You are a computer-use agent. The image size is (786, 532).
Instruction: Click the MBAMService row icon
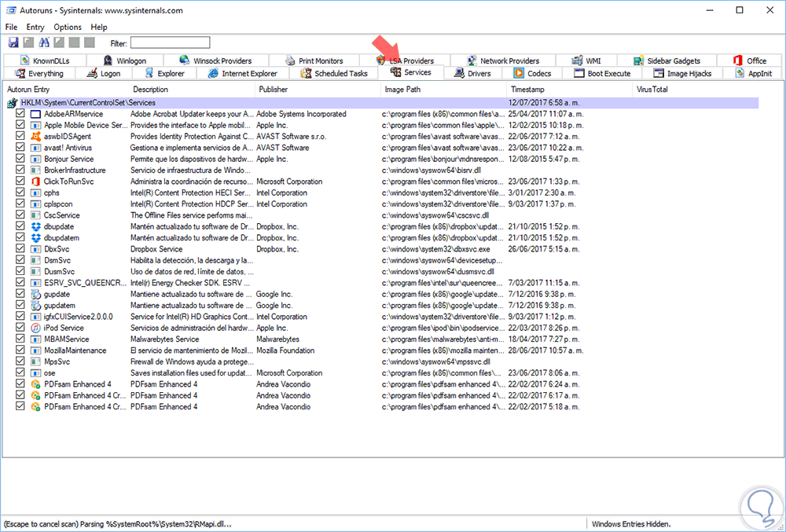tap(35, 339)
